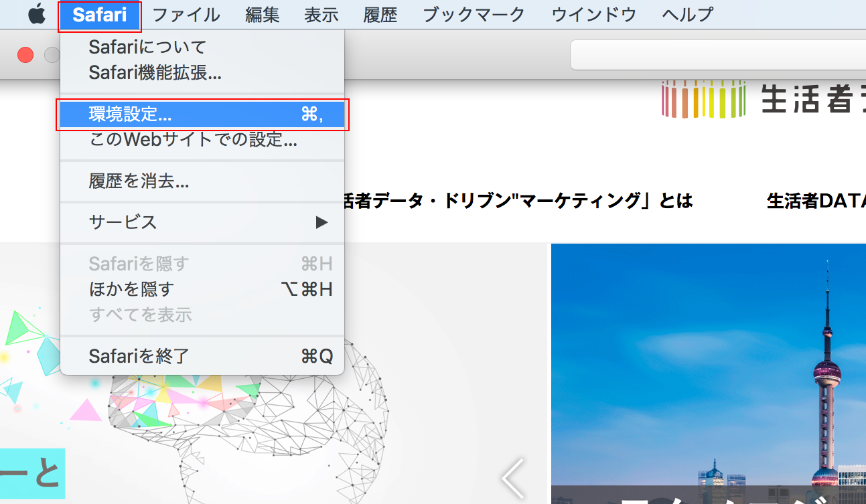
Task: Open the 表示 menu
Action: (x=321, y=14)
